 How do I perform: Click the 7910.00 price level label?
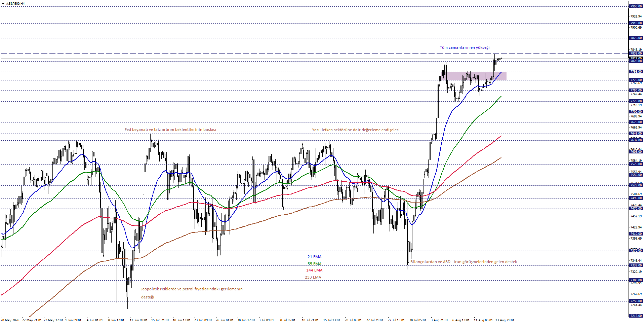pyautogui.click(x=636, y=23)
